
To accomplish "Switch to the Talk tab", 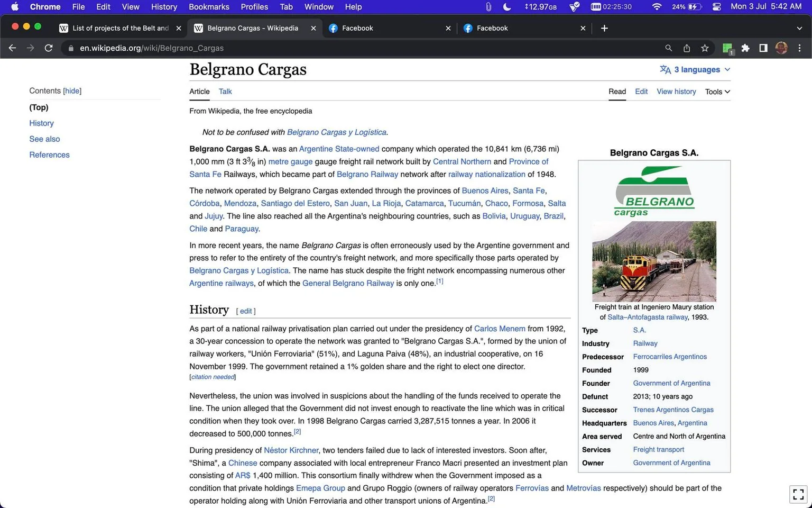I will (225, 92).
